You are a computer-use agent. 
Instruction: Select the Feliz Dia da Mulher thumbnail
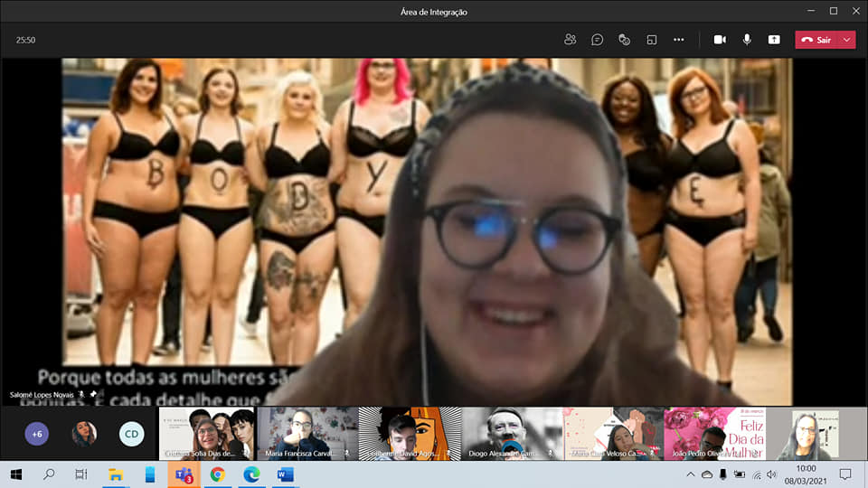point(713,434)
